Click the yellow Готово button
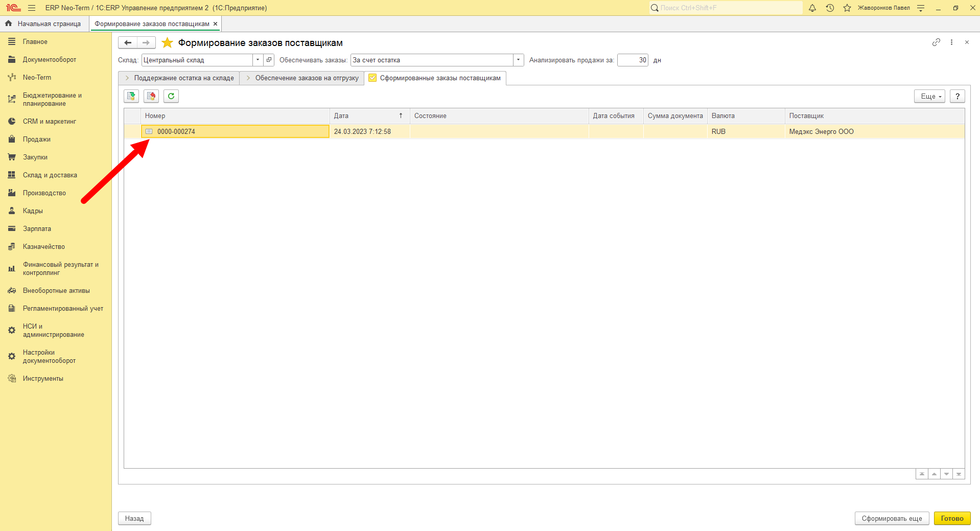980x531 pixels. tap(952, 518)
